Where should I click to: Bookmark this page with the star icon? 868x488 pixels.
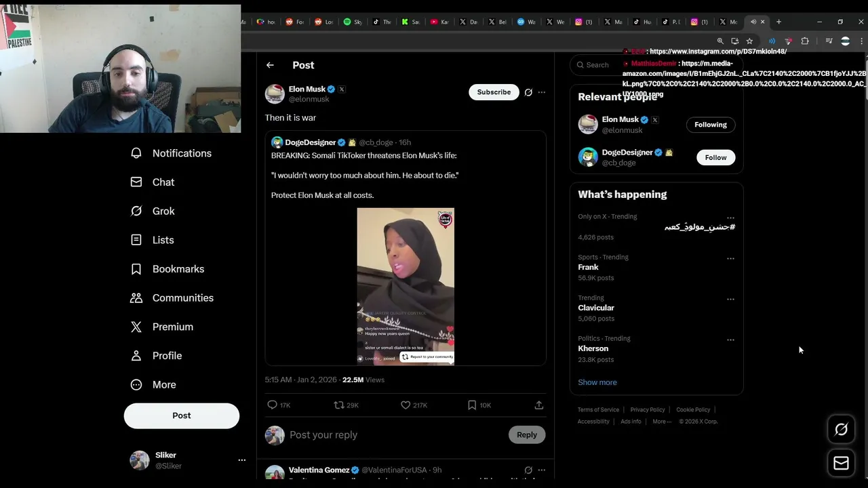click(x=749, y=41)
